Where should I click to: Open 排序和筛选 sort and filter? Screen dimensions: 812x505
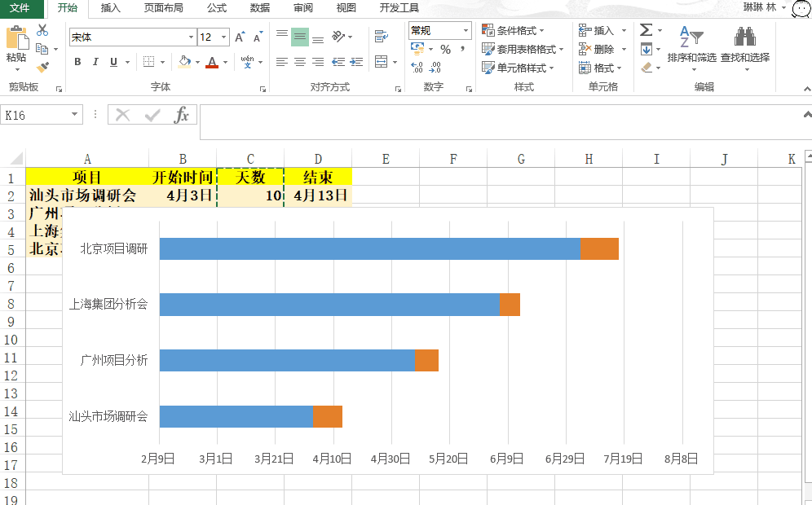[x=692, y=47]
